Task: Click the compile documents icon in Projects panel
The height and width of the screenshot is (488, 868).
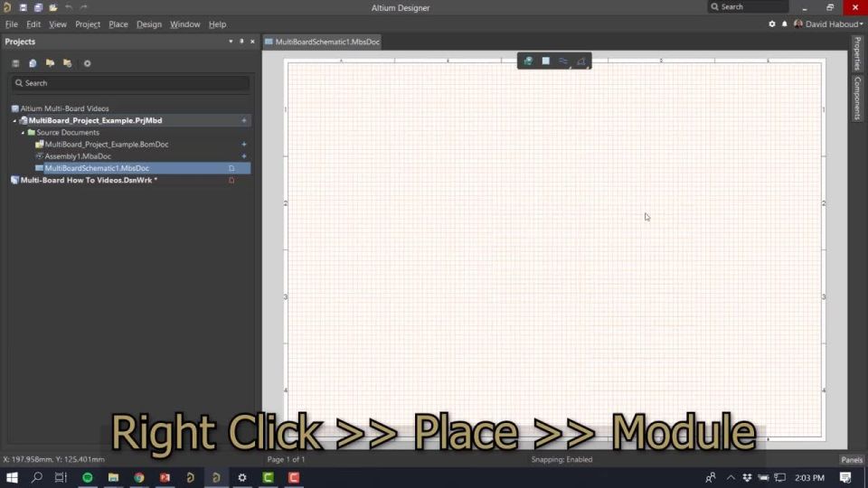Action: [33, 63]
